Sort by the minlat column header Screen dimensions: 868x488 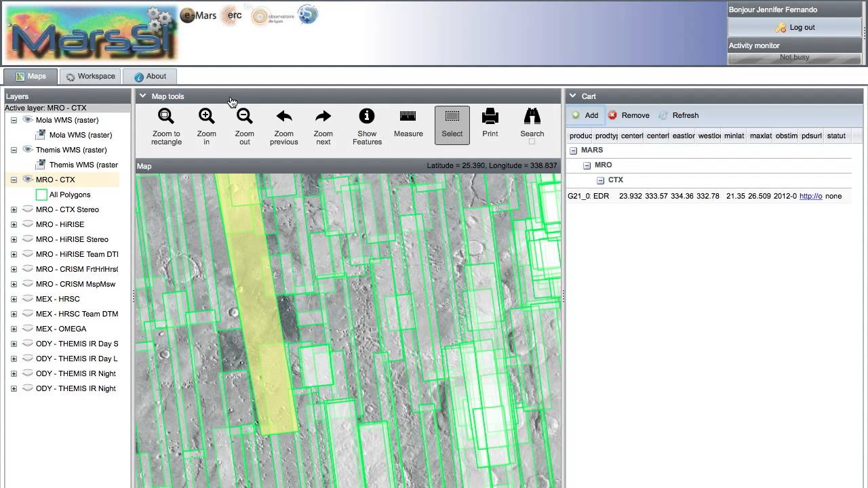(x=734, y=136)
